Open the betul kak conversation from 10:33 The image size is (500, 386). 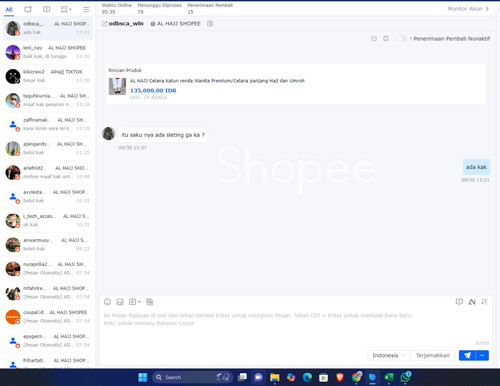click(48, 196)
